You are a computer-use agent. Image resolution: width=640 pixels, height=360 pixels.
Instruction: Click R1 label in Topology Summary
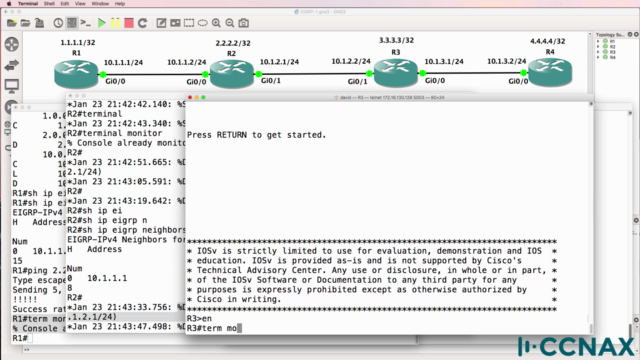tap(612, 42)
